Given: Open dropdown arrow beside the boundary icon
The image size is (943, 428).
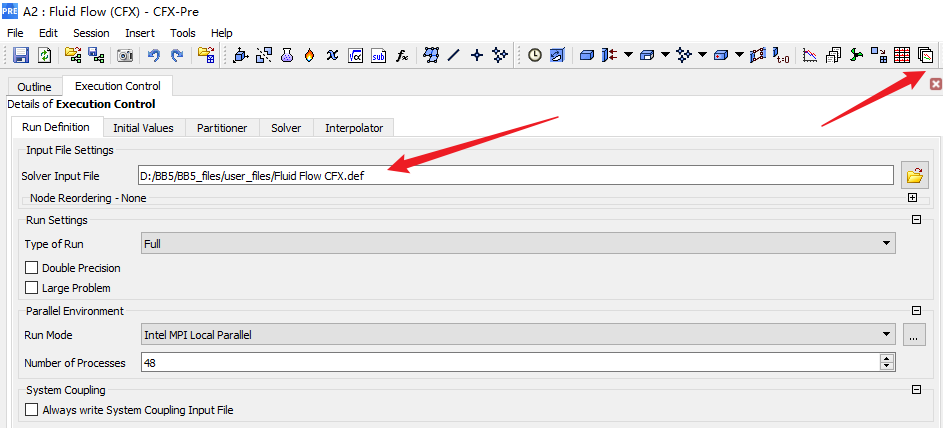Looking at the screenshot, I should (628, 55).
